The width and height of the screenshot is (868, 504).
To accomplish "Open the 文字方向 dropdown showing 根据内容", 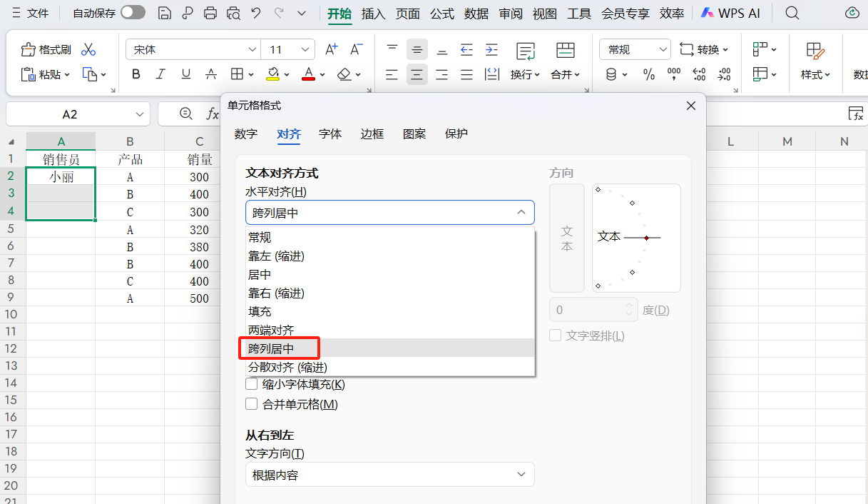I will pos(389,474).
